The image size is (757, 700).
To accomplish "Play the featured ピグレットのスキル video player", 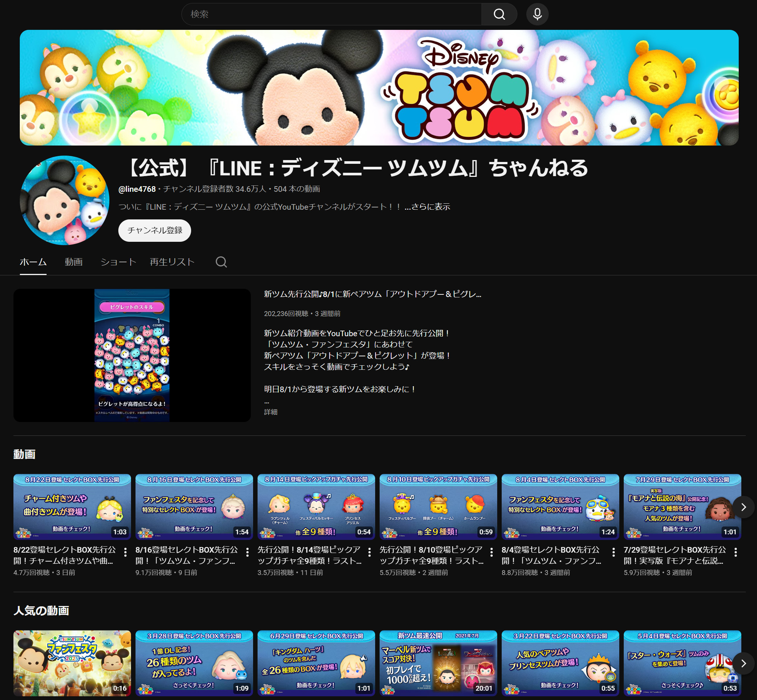I will pos(132,355).
